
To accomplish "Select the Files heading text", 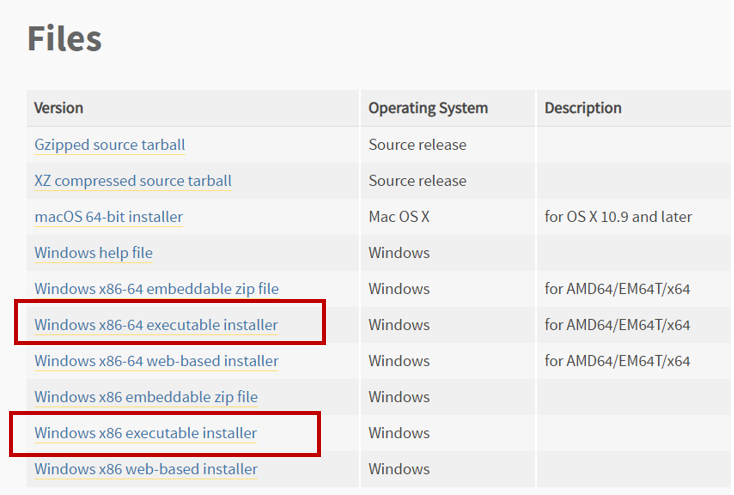I will pyautogui.click(x=65, y=38).
